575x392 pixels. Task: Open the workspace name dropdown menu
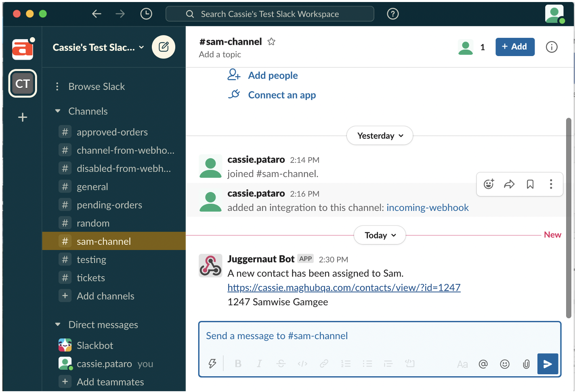tap(98, 48)
